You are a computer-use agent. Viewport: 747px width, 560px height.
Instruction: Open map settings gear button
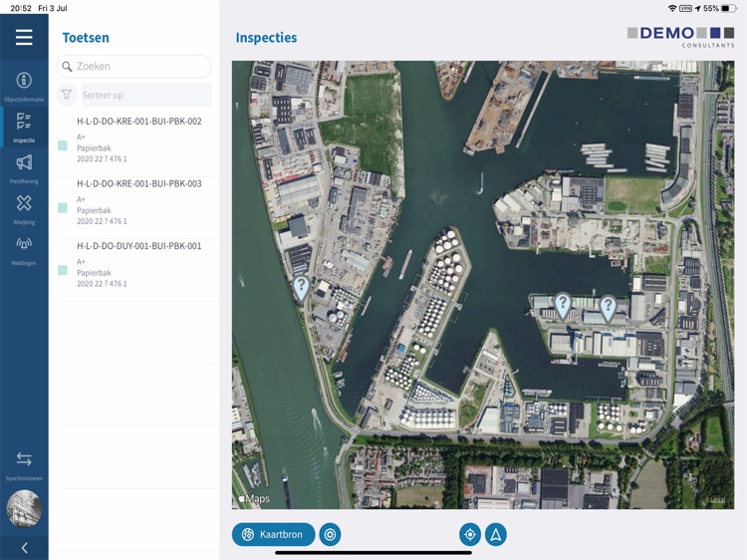click(330, 534)
